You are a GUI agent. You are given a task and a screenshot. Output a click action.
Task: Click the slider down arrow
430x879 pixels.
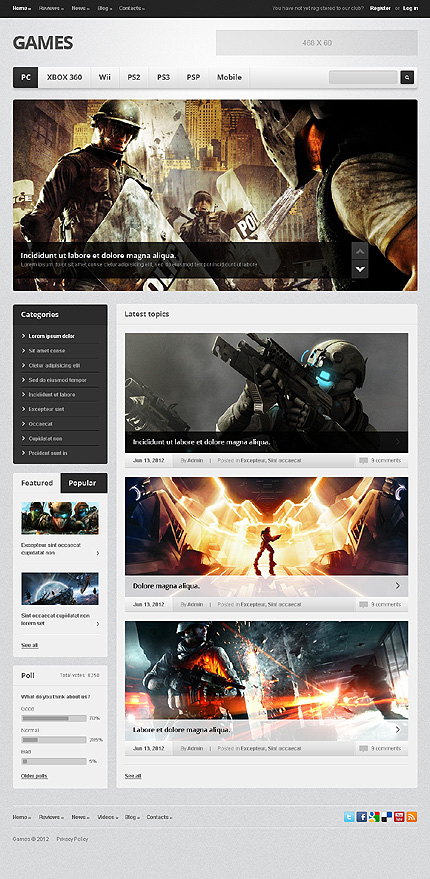(x=359, y=270)
